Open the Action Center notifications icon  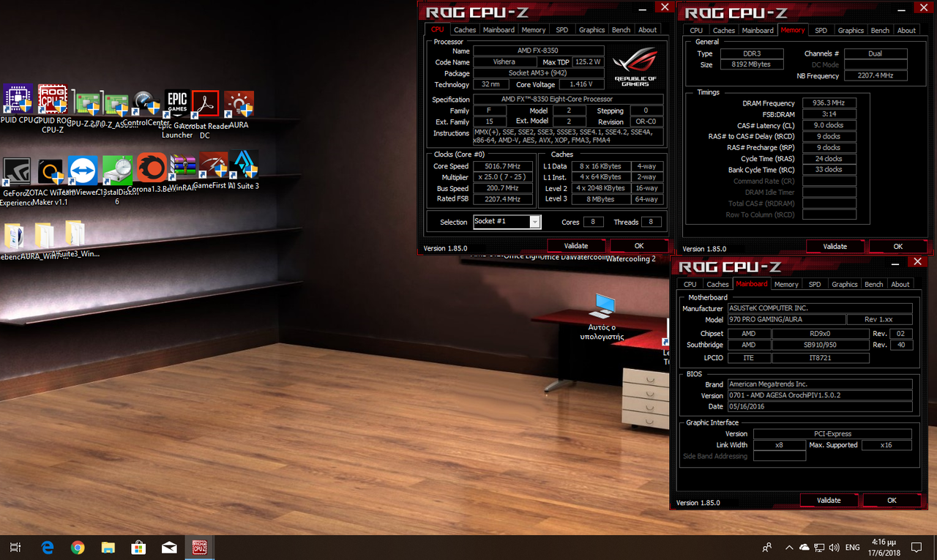point(917,548)
